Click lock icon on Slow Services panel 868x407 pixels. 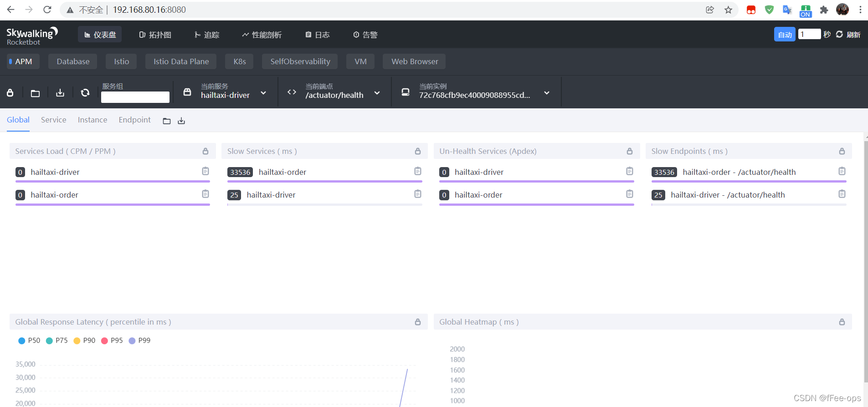click(x=418, y=151)
